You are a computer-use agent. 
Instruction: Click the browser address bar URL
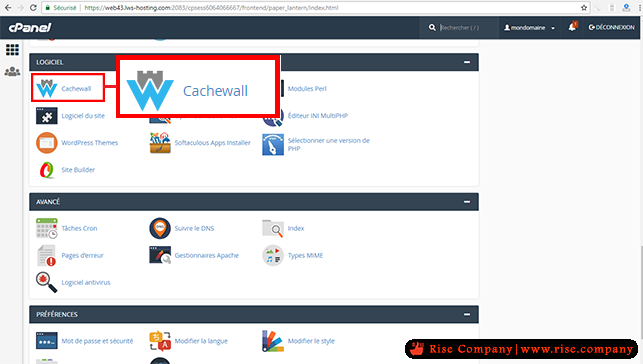(x=211, y=8)
